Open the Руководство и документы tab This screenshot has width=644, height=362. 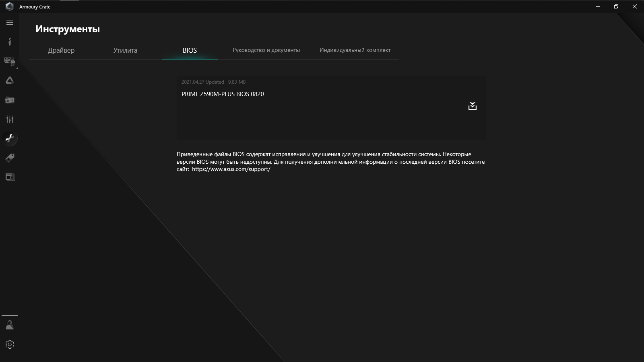tap(266, 50)
